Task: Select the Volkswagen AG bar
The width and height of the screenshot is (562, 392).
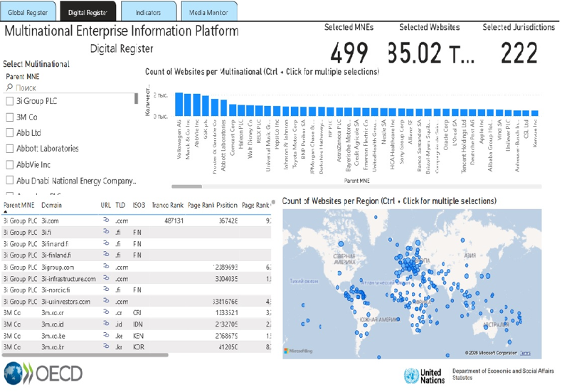Action: point(179,105)
